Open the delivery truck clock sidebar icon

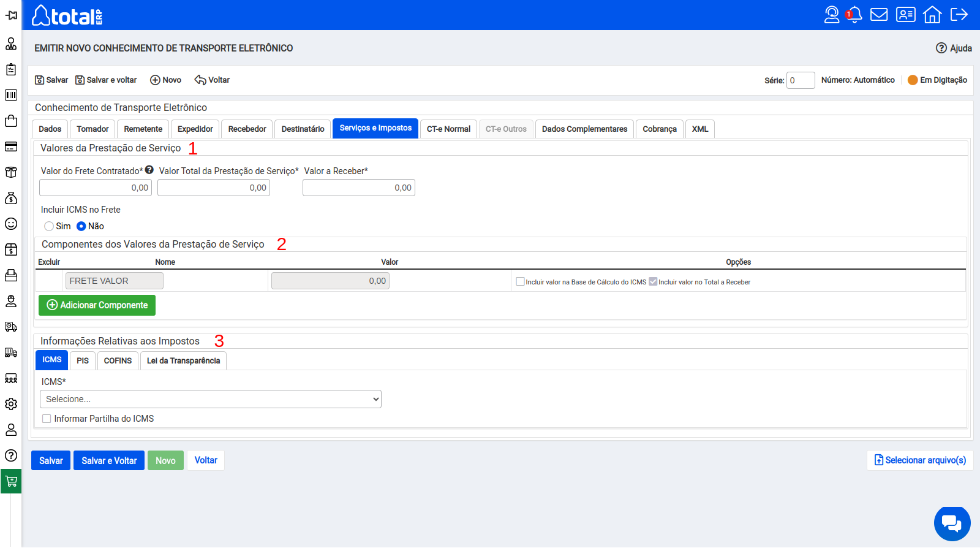coord(11,327)
